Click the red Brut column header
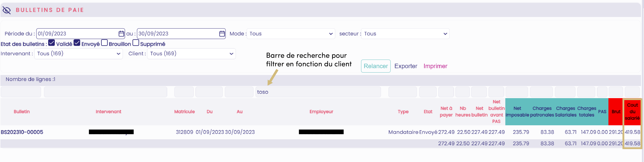Image resolution: width=644 pixels, height=162 pixels. (616, 112)
